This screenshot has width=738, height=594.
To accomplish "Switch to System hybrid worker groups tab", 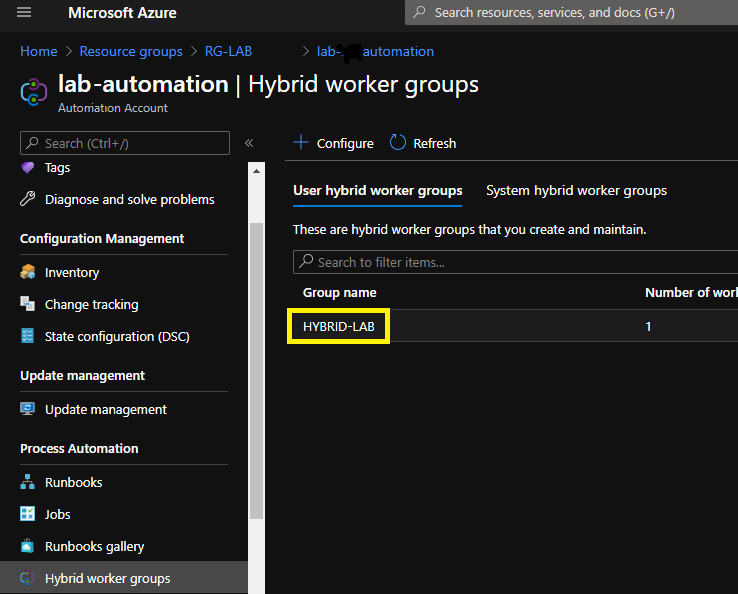I will [x=576, y=191].
